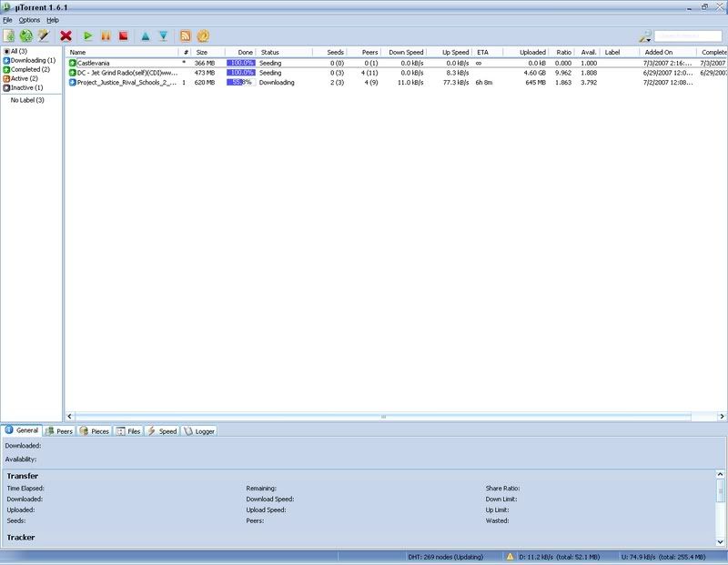Click the Add Torrent from URL icon
The height and width of the screenshot is (565, 728).
point(26,35)
